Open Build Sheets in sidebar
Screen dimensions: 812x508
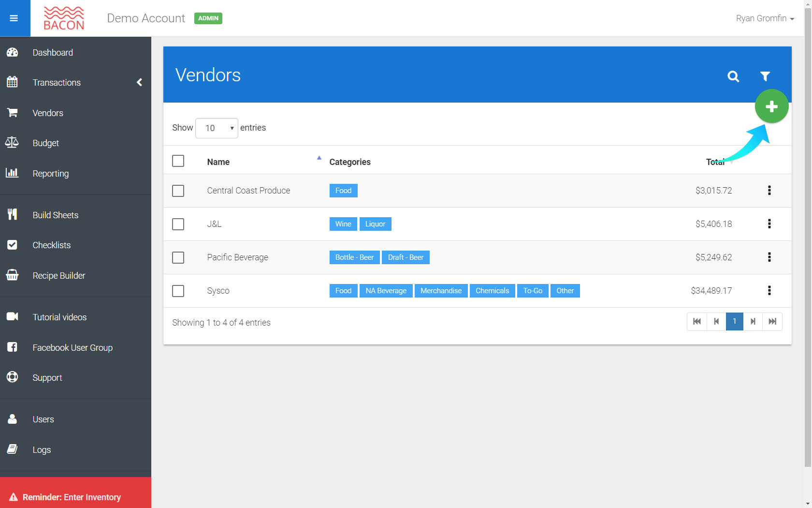[x=56, y=215]
